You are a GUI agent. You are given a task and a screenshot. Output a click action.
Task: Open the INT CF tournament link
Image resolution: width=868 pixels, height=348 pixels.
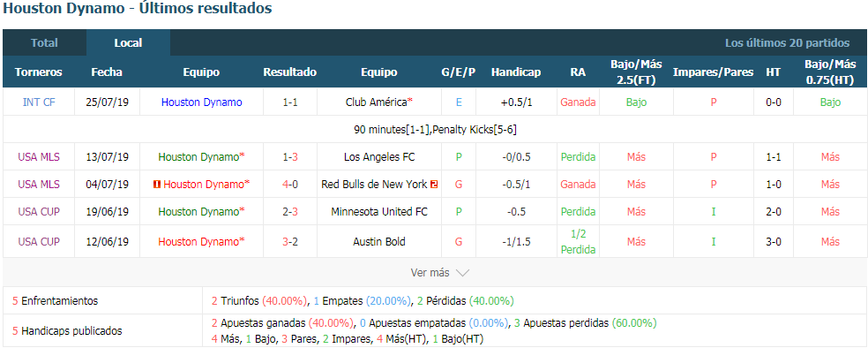click(39, 102)
